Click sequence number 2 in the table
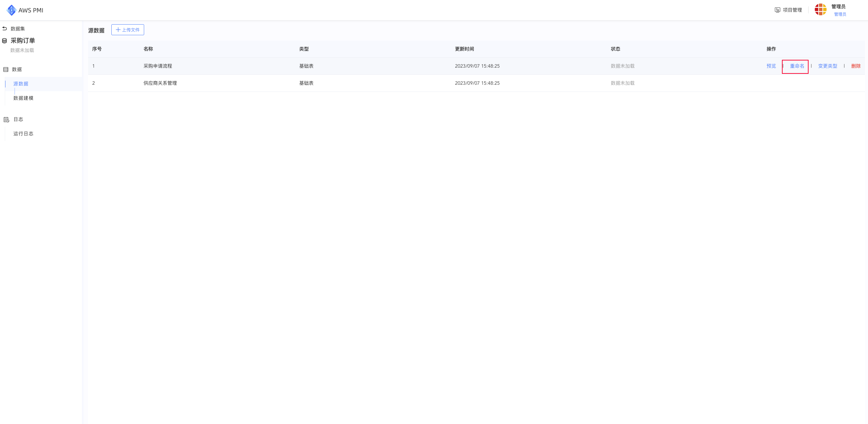 tap(94, 83)
